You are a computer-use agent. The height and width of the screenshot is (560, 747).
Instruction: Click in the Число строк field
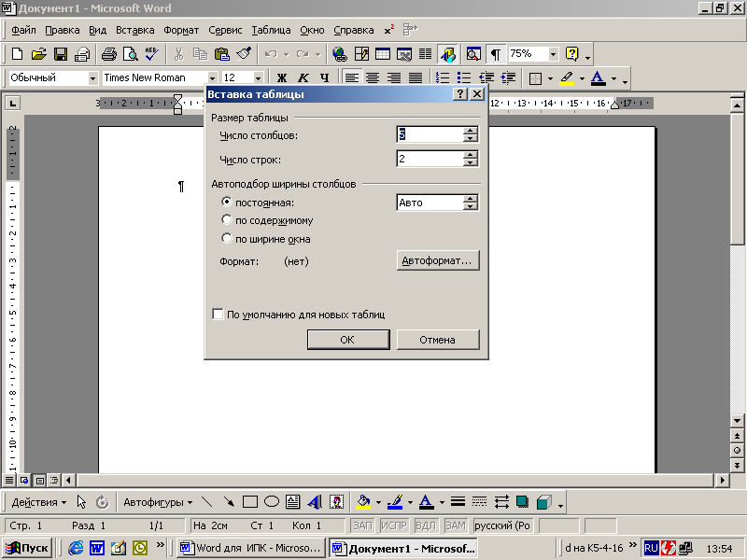click(x=430, y=159)
